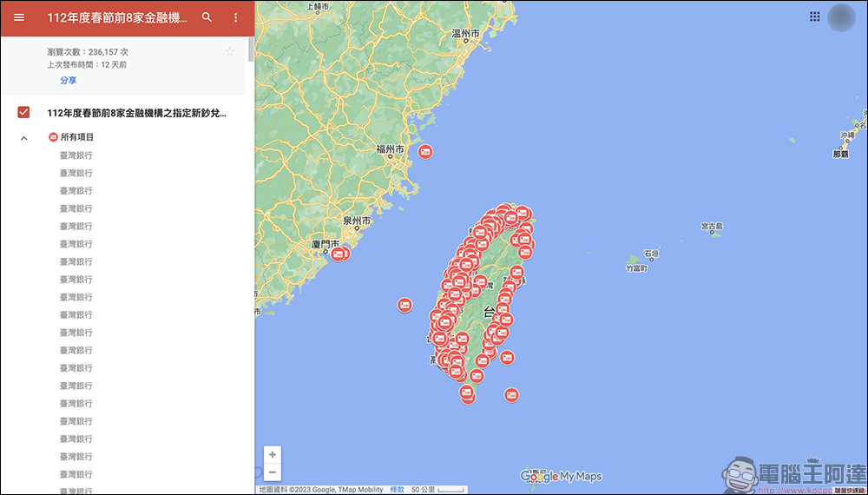This screenshot has height=495, width=868.
Task: Collapse the 所有項目 list with the chevron
Action: 23,138
